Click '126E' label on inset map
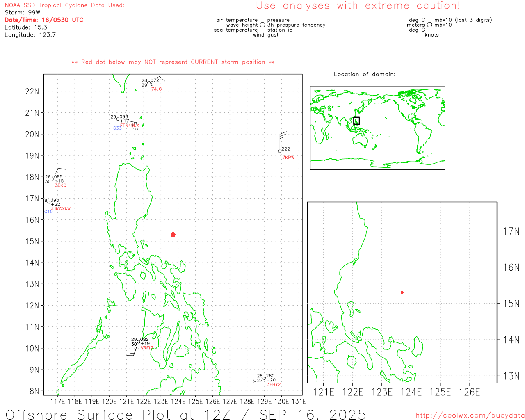 [470, 392]
